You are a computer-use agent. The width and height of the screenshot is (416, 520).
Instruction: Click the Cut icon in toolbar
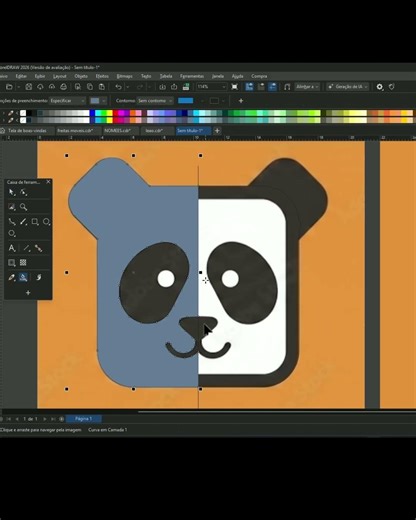(78, 87)
